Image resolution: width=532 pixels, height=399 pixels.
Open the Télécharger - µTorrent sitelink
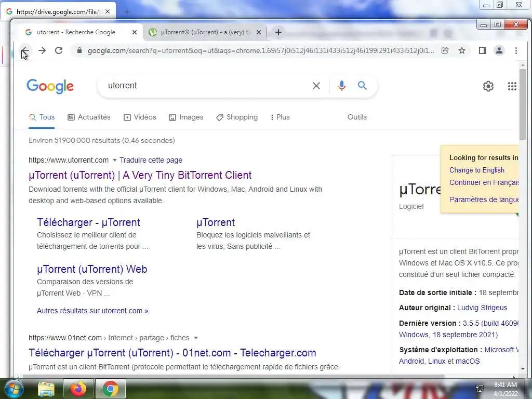88,222
